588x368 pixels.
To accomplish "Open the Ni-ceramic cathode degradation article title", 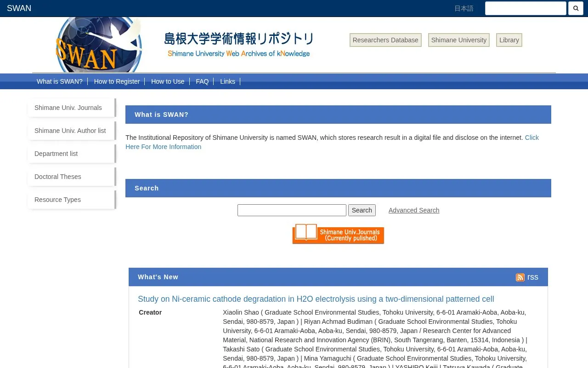I will click(x=316, y=299).
